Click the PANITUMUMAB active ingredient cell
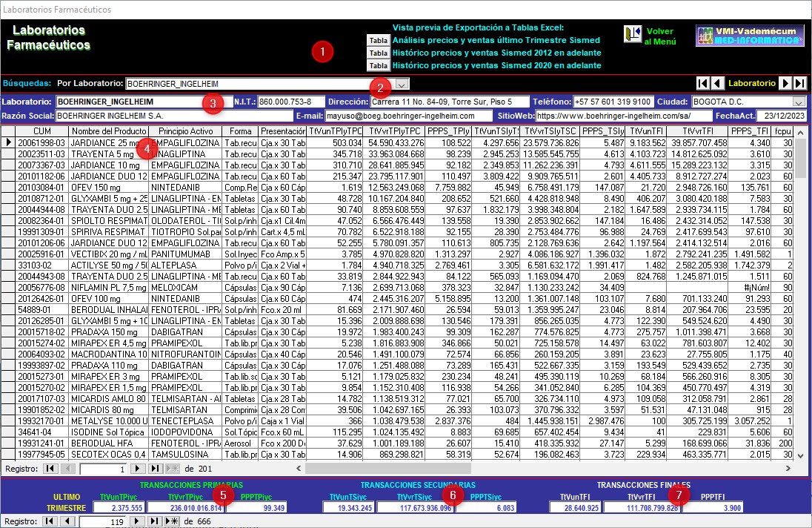This screenshot has width=812, height=528. pos(185,254)
